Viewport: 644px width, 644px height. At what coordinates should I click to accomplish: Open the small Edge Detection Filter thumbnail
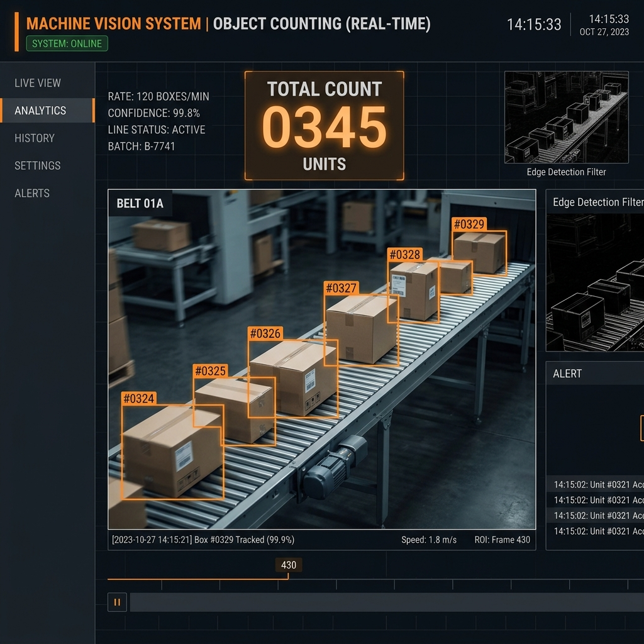tap(567, 118)
